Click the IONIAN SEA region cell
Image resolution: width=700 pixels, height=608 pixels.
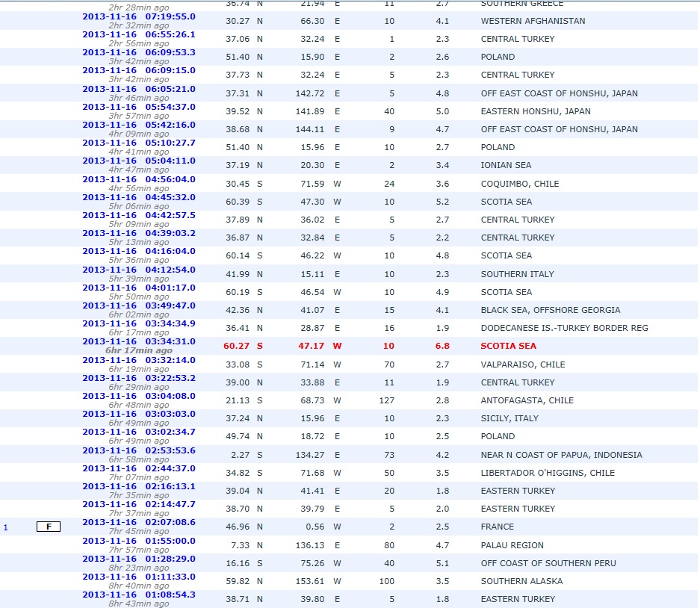[507, 165]
